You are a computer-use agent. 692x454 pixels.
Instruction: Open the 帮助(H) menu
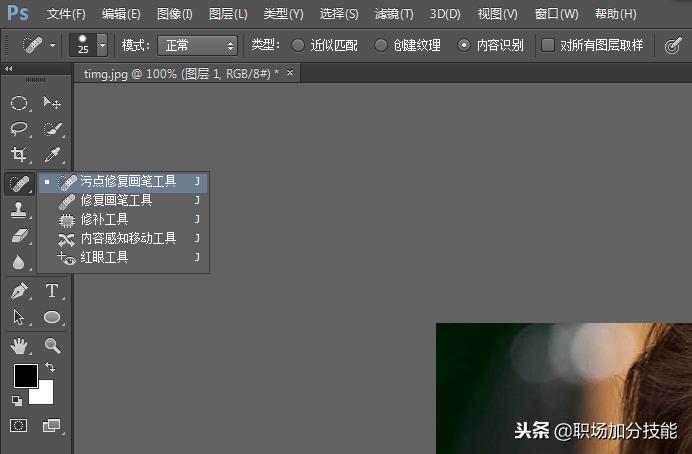pos(616,14)
